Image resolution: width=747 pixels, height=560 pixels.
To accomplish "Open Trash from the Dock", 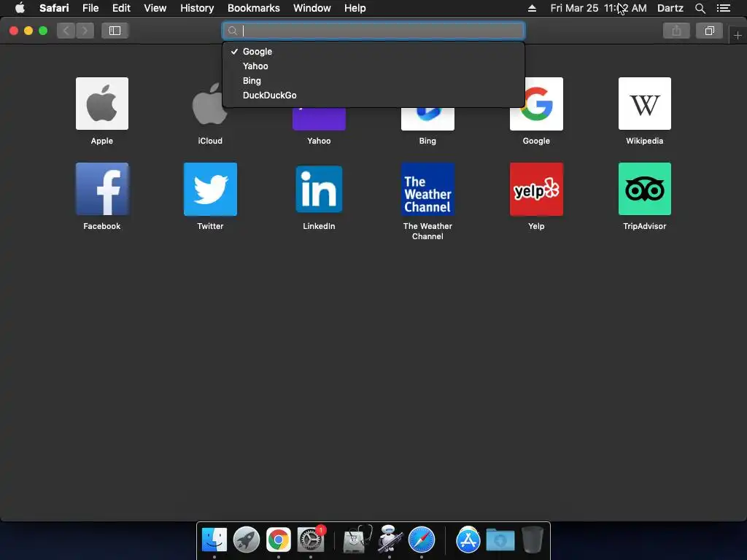I will [x=532, y=540].
